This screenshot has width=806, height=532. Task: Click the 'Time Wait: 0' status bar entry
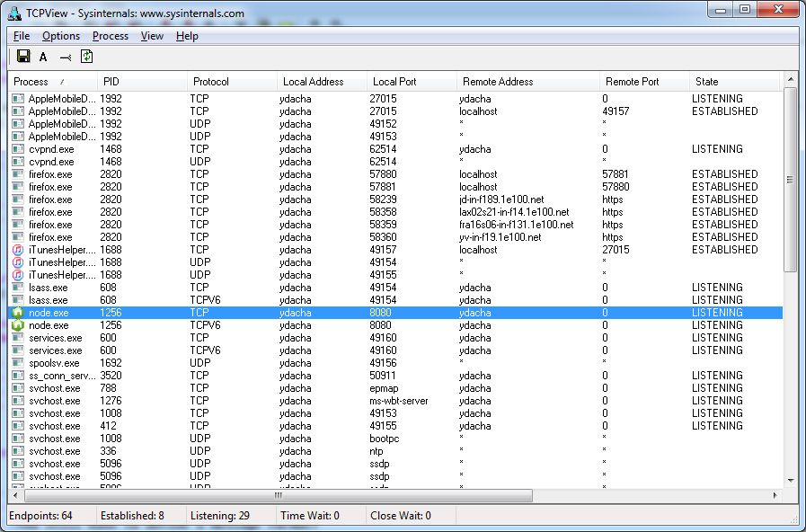pos(310,516)
